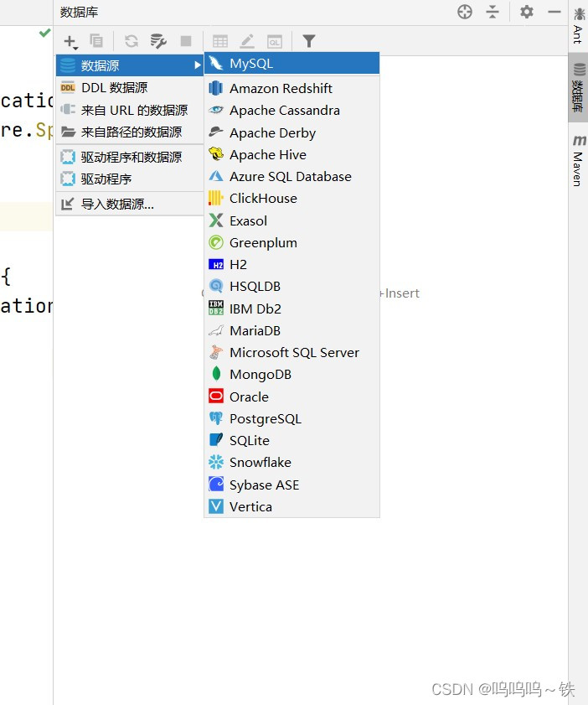Click the filter funnel icon
The width and height of the screenshot is (588, 705).
[x=308, y=41]
